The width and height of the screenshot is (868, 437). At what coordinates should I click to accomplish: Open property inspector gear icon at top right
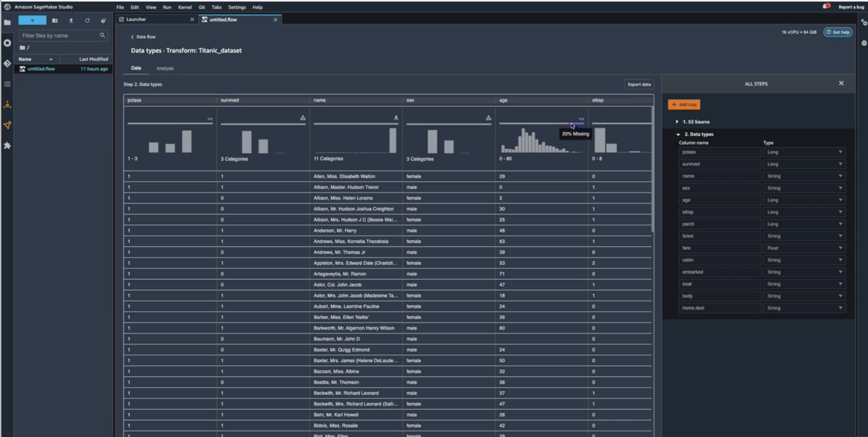(864, 23)
